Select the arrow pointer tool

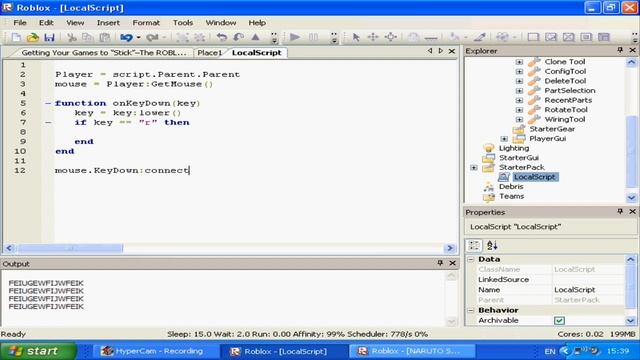[x=356, y=38]
